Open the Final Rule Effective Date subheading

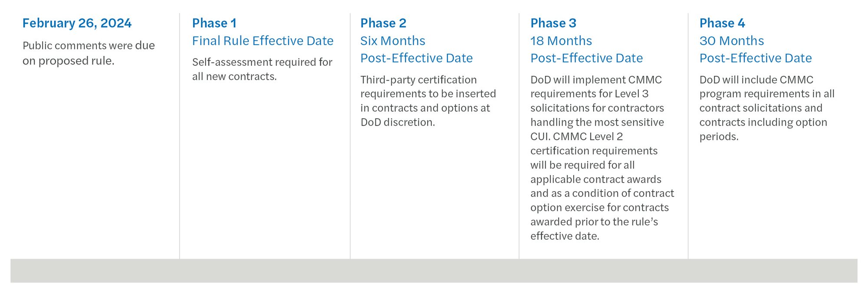[x=263, y=41]
